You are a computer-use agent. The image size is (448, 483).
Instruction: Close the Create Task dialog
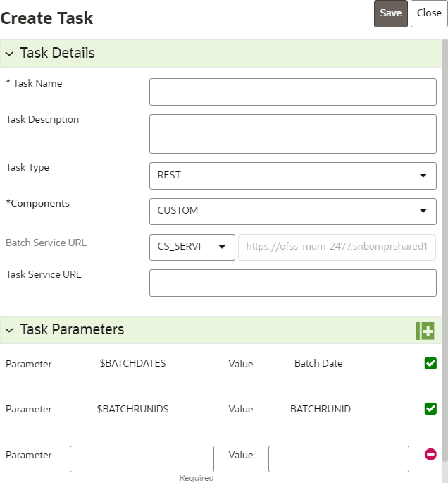429,13
